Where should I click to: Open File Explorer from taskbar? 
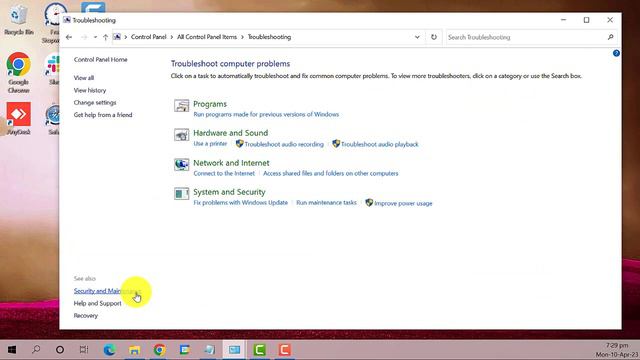134,350
